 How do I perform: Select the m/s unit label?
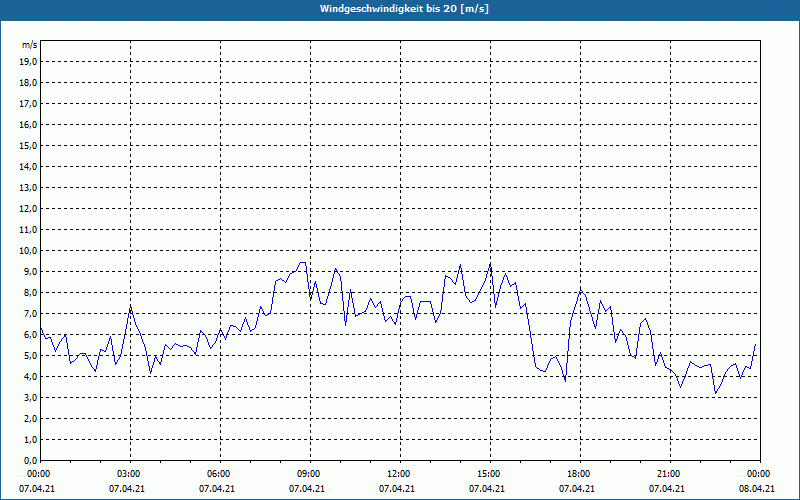(x=29, y=45)
